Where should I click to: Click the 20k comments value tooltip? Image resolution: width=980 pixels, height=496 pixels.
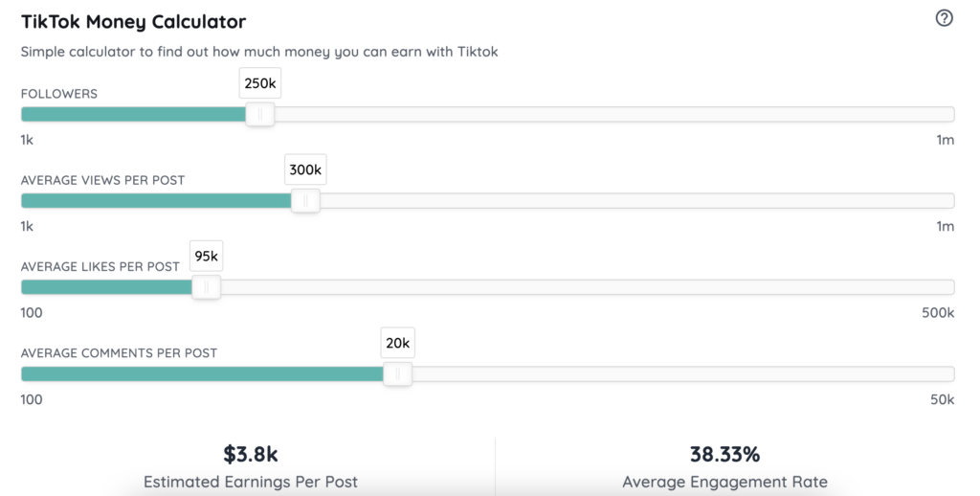pyautogui.click(x=397, y=343)
